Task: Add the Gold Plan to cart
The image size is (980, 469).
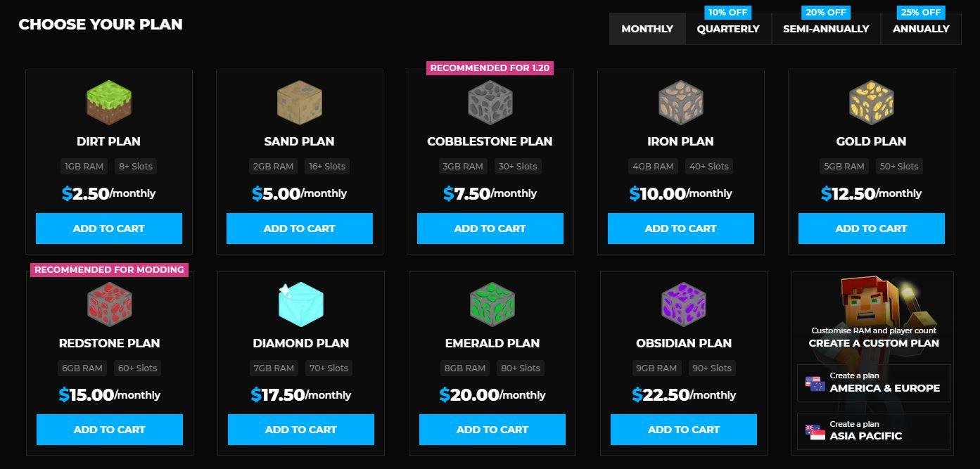Action: (x=872, y=228)
